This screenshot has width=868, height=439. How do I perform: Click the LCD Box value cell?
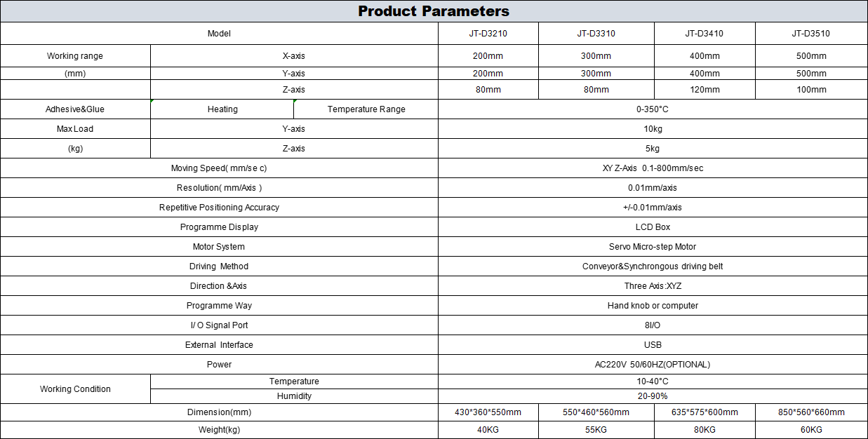coord(653,227)
